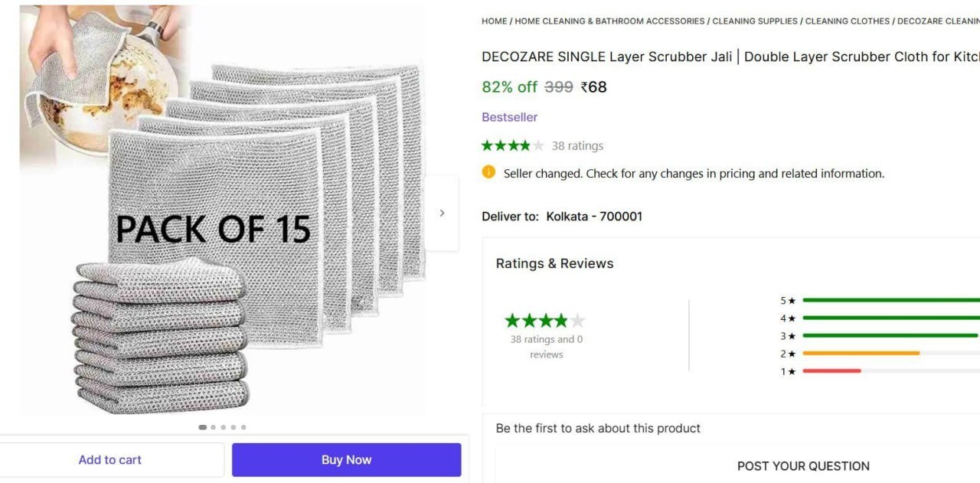Click the 5 star rating bar
Viewport: 980px width, 483px height.
pos(891,301)
